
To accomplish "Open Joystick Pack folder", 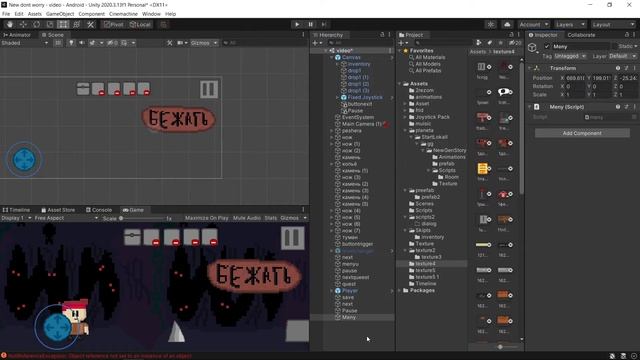I will (432, 117).
